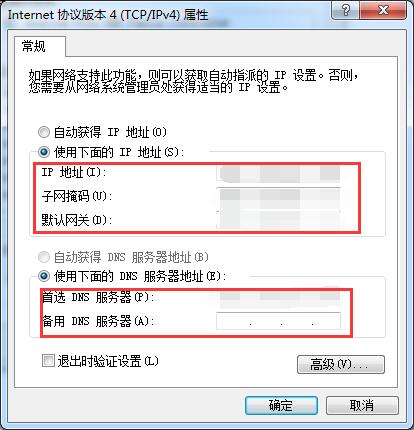Viewport: 414px width, 430px height.
Task: Confirm with the 确定 button
Action: coord(281,405)
